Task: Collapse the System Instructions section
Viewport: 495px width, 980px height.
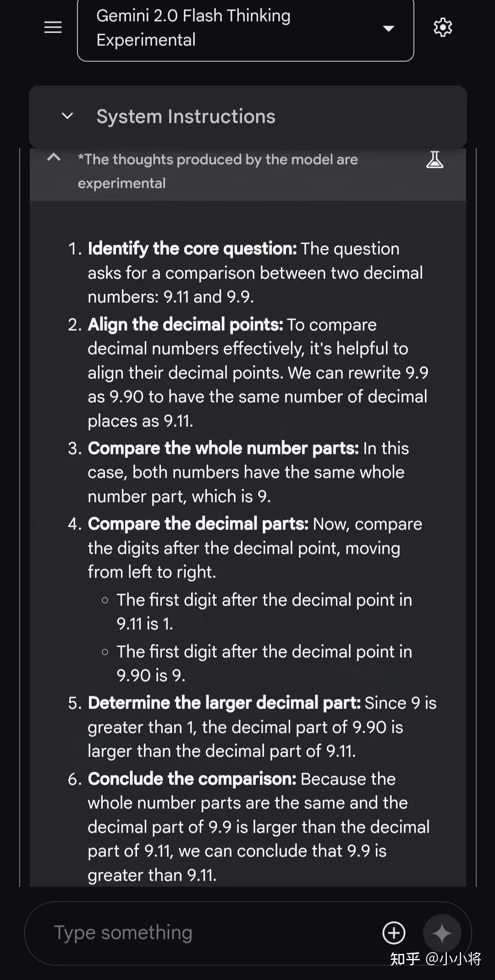Action: (x=66, y=116)
